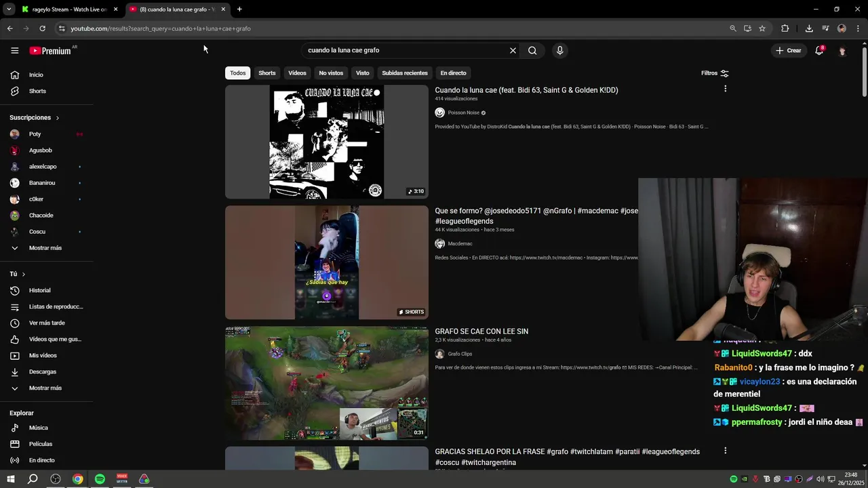Select the Shorts filter chip

[x=267, y=73]
